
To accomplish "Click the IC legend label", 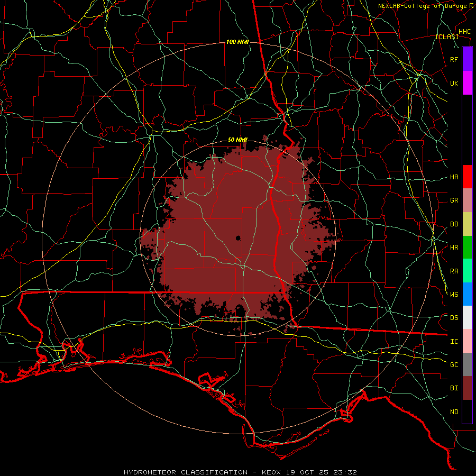I will [x=454, y=342].
